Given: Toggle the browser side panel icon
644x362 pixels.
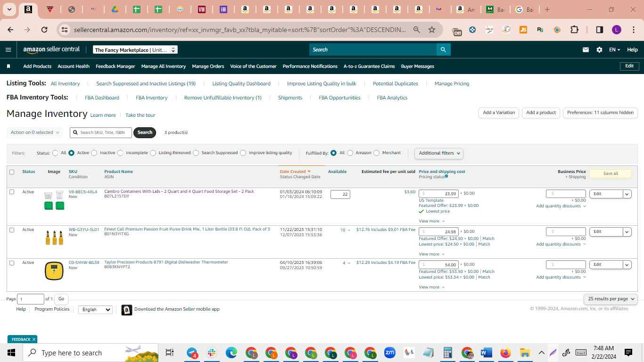Looking at the screenshot, I should 600,30.
